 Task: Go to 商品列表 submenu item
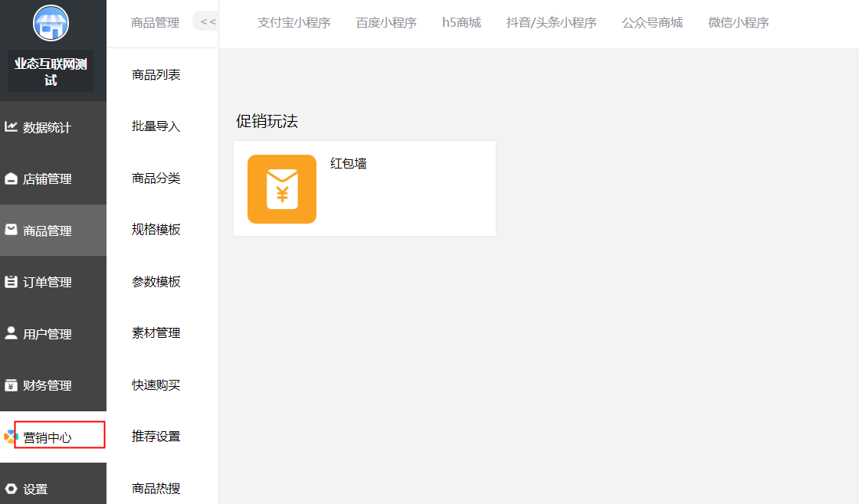[156, 74]
